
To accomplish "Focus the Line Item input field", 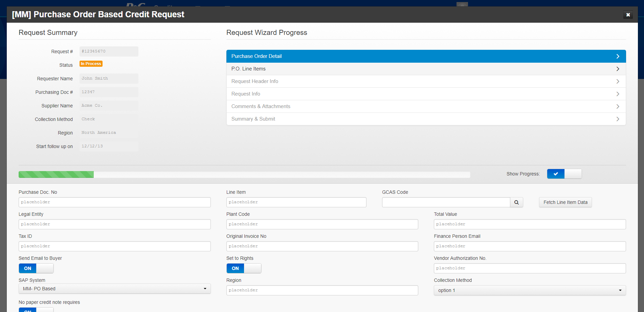I will [296, 202].
